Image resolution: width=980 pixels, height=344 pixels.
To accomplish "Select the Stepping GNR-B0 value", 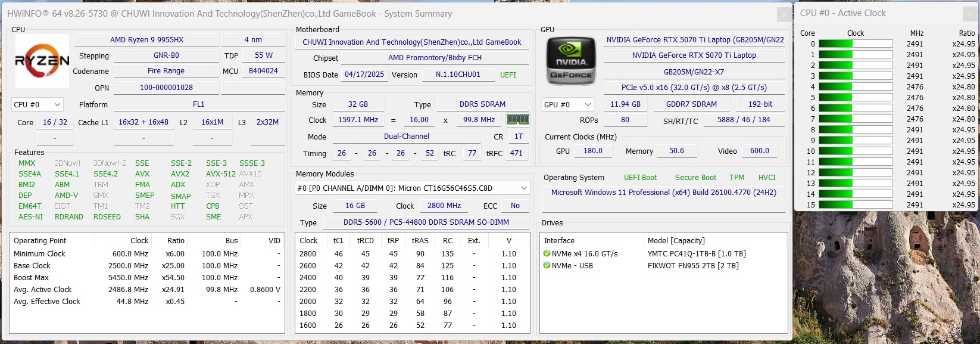I will (x=166, y=55).
